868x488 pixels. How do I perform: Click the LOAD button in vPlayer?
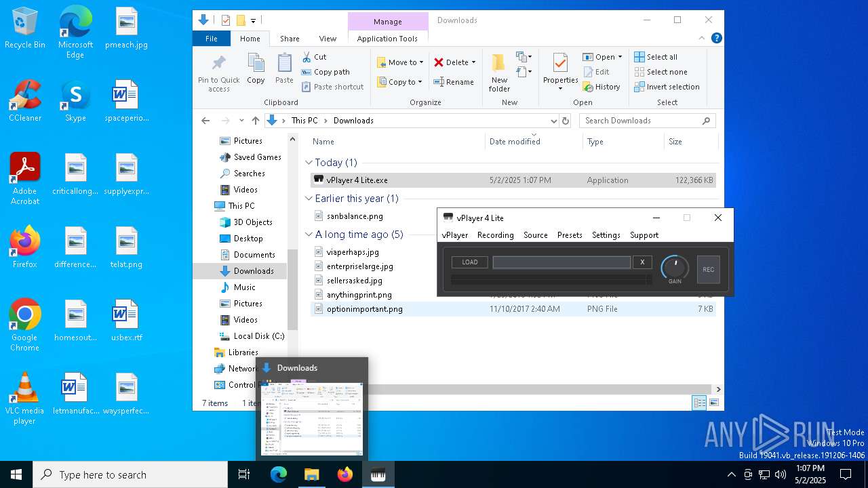tap(470, 262)
